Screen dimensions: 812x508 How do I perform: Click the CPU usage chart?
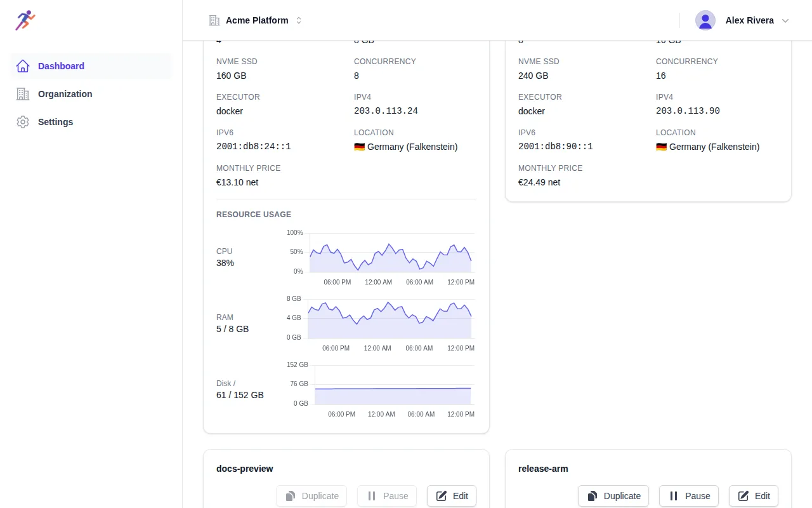pyautogui.click(x=380, y=257)
